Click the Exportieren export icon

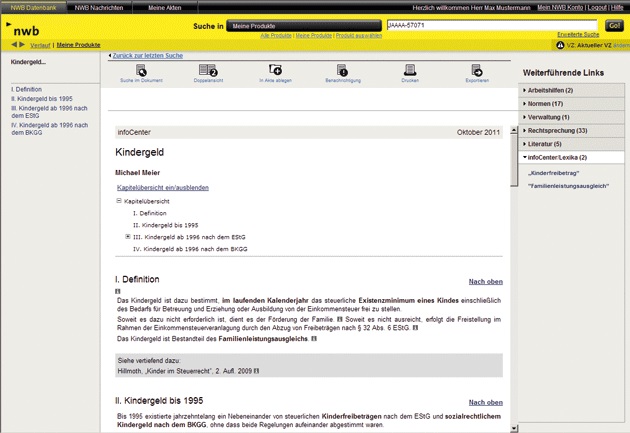[x=477, y=70]
